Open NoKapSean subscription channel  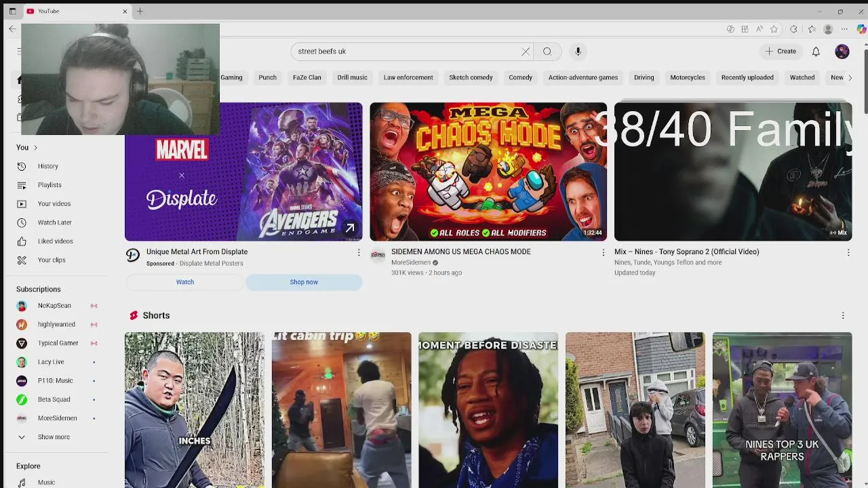click(x=54, y=306)
